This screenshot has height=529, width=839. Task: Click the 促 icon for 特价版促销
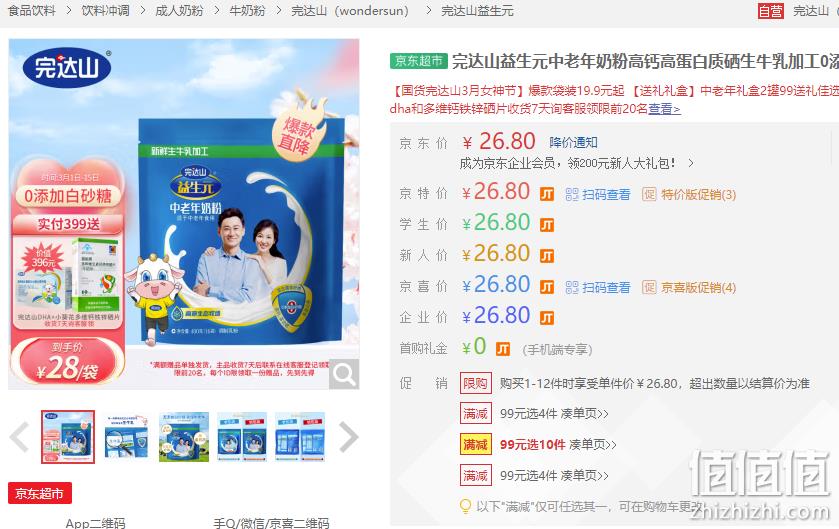point(649,194)
